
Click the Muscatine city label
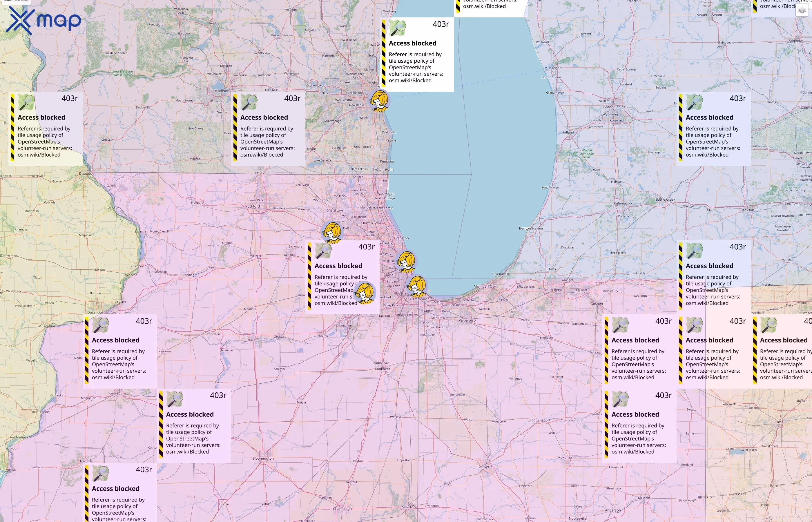46,327
